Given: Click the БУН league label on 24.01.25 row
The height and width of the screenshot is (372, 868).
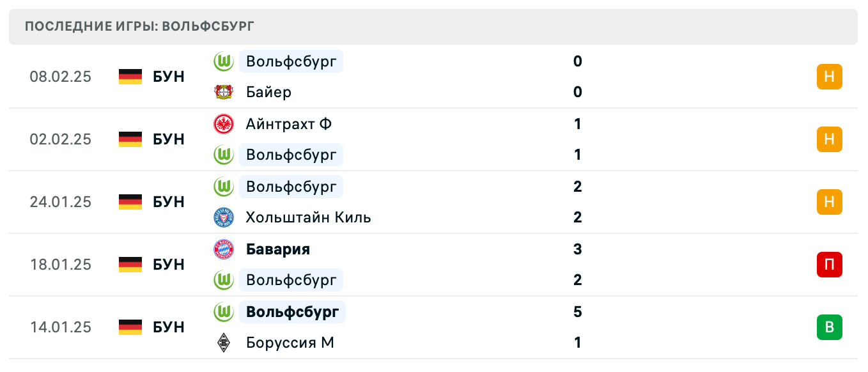Looking at the screenshot, I should [x=168, y=202].
